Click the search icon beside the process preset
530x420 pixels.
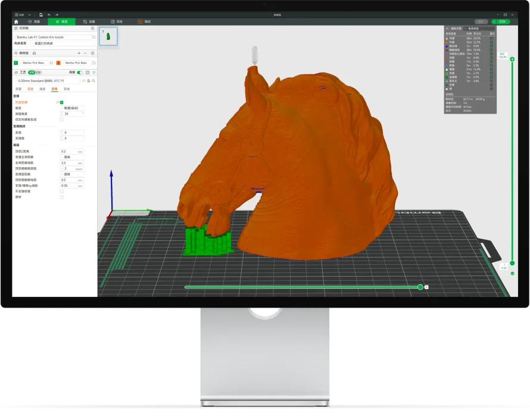pyautogui.click(x=93, y=81)
